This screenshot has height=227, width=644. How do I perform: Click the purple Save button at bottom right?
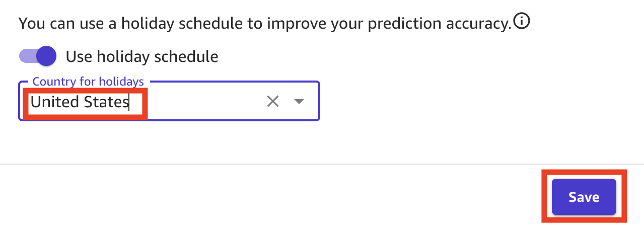point(584,197)
